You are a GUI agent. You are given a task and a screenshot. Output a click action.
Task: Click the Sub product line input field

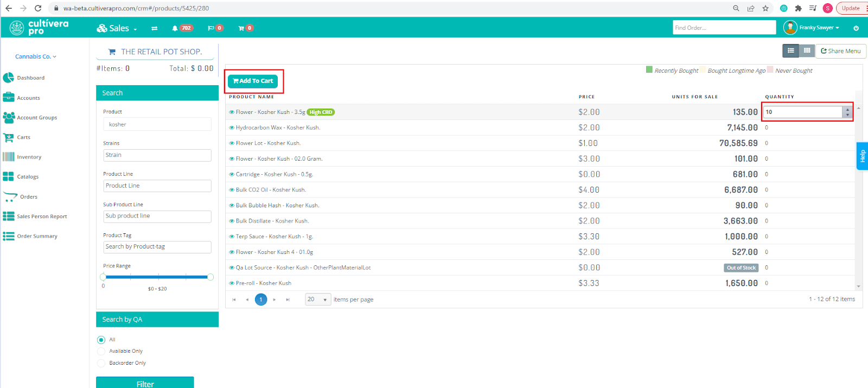[157, 216]
